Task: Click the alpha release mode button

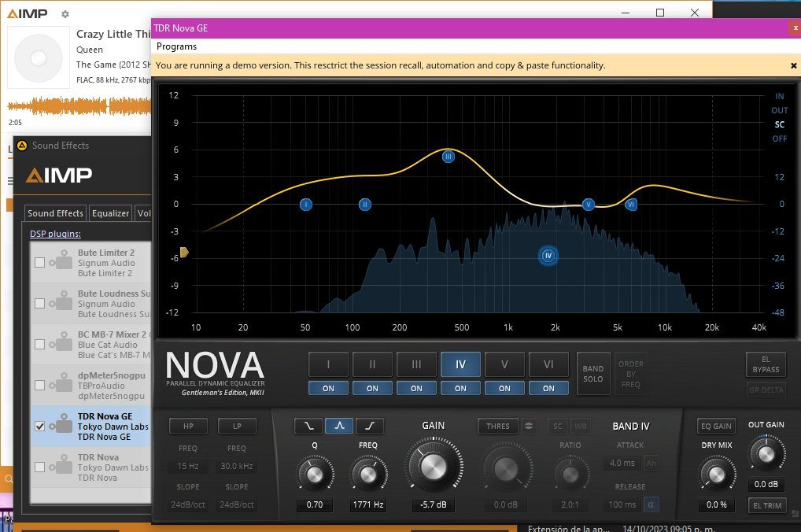Action: [651, 504]
